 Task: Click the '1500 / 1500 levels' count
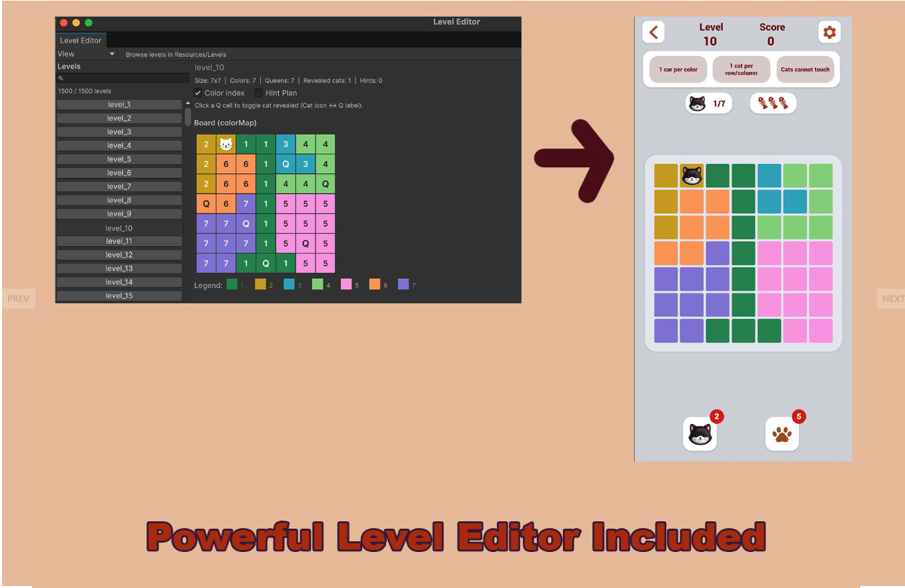tap(85, 91)
